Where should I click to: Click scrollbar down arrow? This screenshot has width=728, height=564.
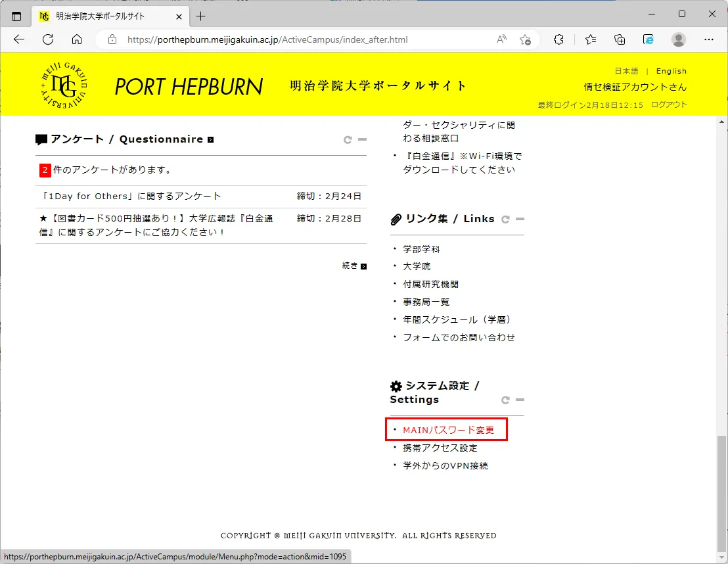[721, 558]
